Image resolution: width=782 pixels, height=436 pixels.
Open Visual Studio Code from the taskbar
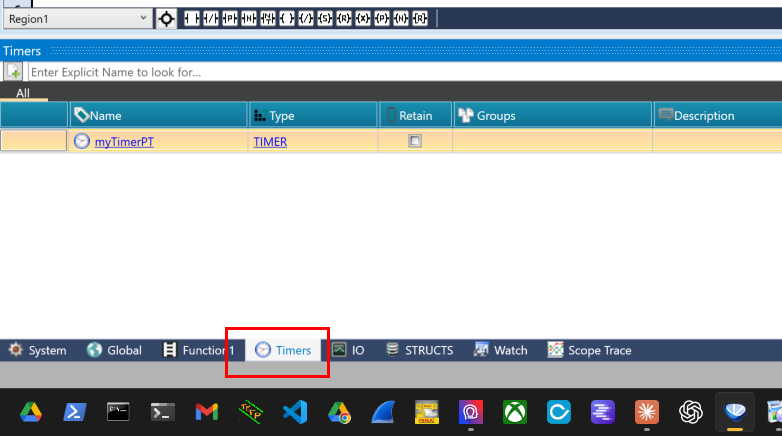tap(293, 411)
